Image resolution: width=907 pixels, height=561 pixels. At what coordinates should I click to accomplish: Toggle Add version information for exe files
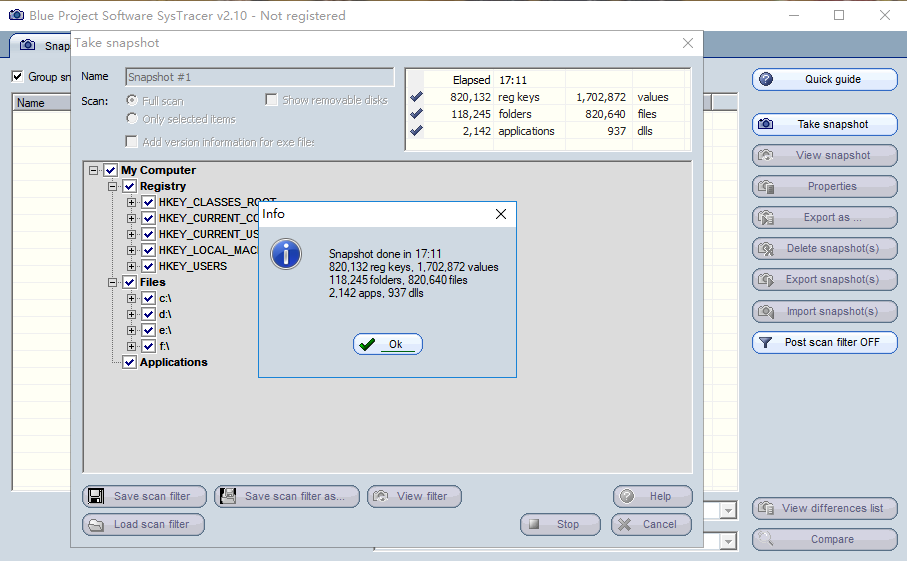132,142
